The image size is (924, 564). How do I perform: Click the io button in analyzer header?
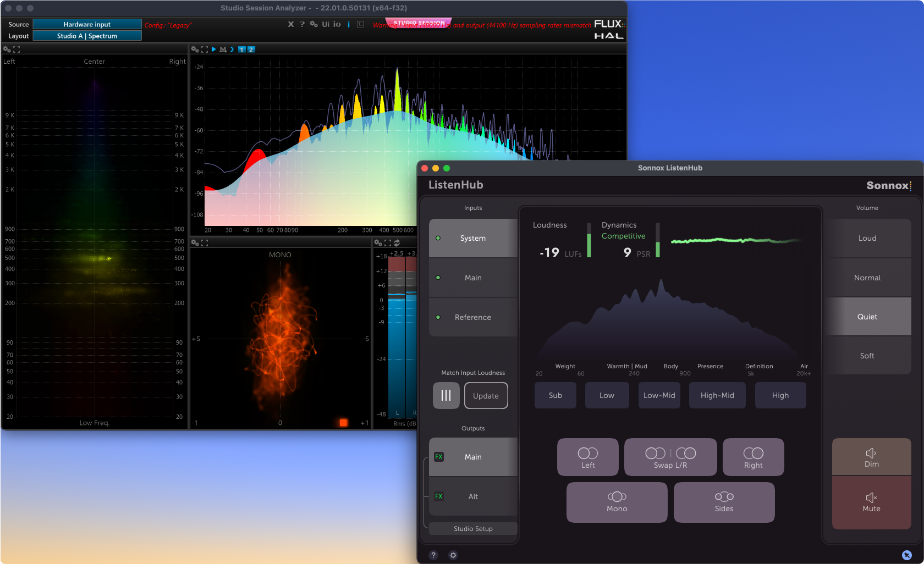pos(337,24)
